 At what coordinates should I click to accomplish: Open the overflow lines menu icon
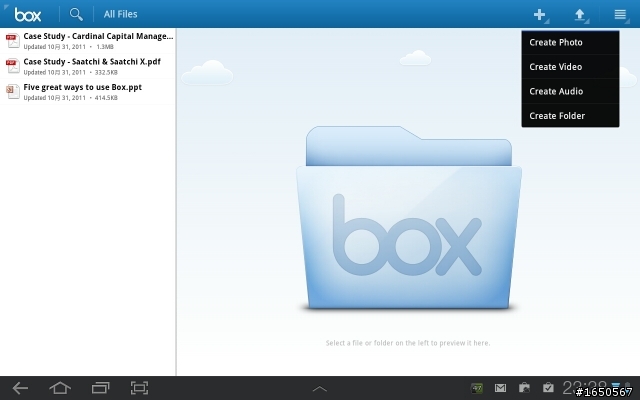(620, 15)
